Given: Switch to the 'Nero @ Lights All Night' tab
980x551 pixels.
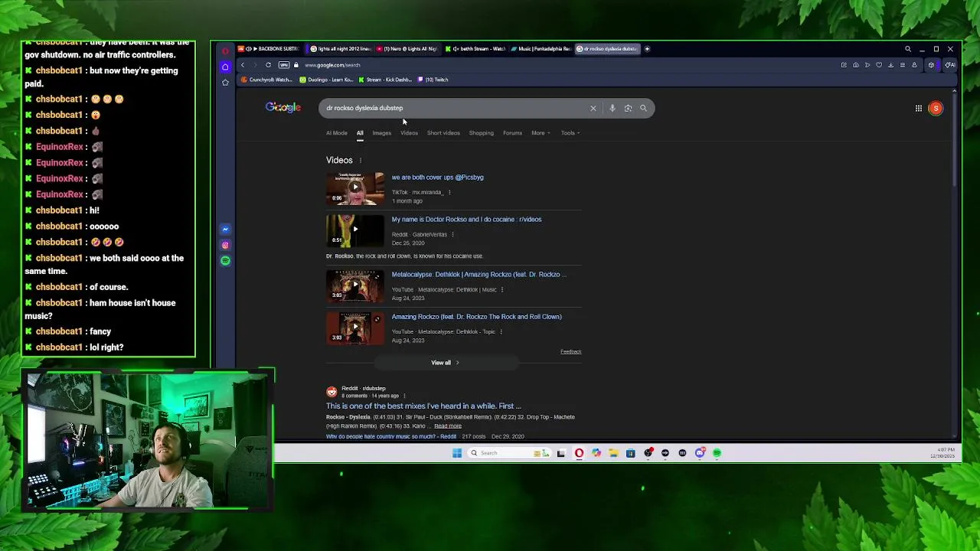Looking at the screenshot, I should tap(407, 49).
